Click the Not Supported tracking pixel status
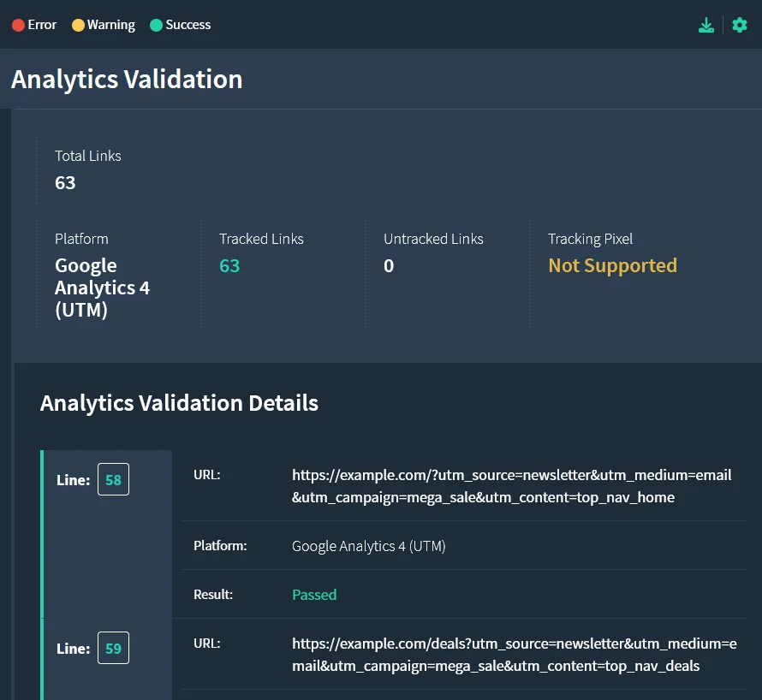This screenshot has height=700, width=762. 612,265
